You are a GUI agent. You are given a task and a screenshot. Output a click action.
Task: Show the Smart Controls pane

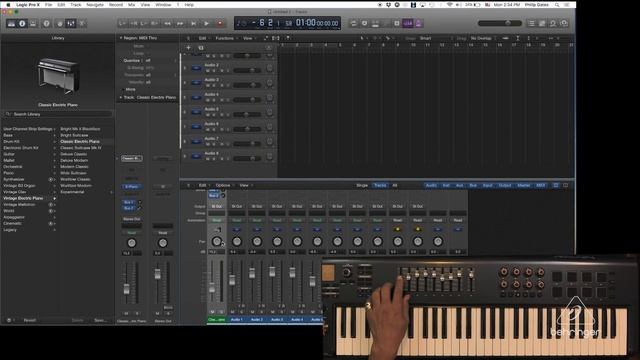click(x=60, y=24)
